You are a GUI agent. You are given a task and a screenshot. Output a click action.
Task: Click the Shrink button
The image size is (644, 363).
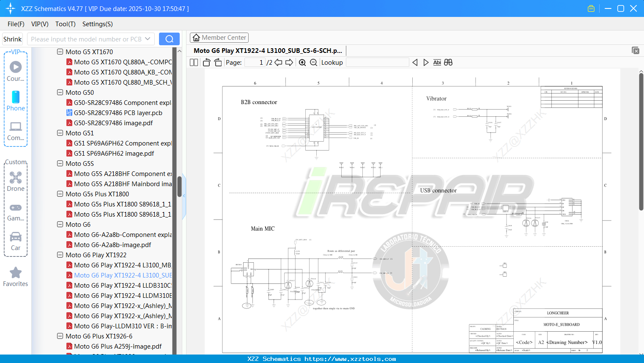13,39
